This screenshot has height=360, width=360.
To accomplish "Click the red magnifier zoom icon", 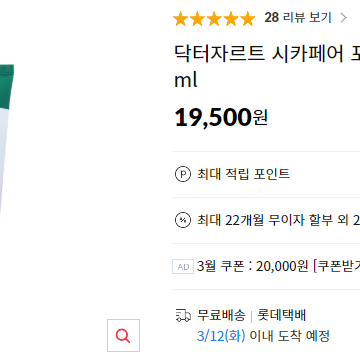I will [x=123, y=335].
